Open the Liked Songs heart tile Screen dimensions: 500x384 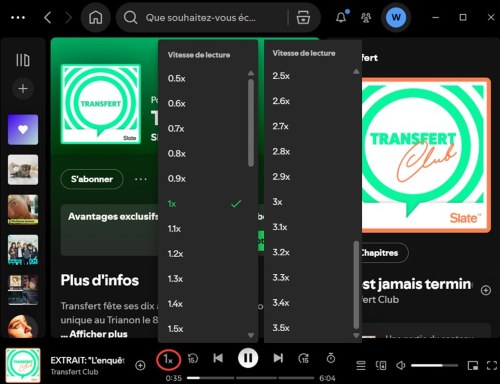23,130
